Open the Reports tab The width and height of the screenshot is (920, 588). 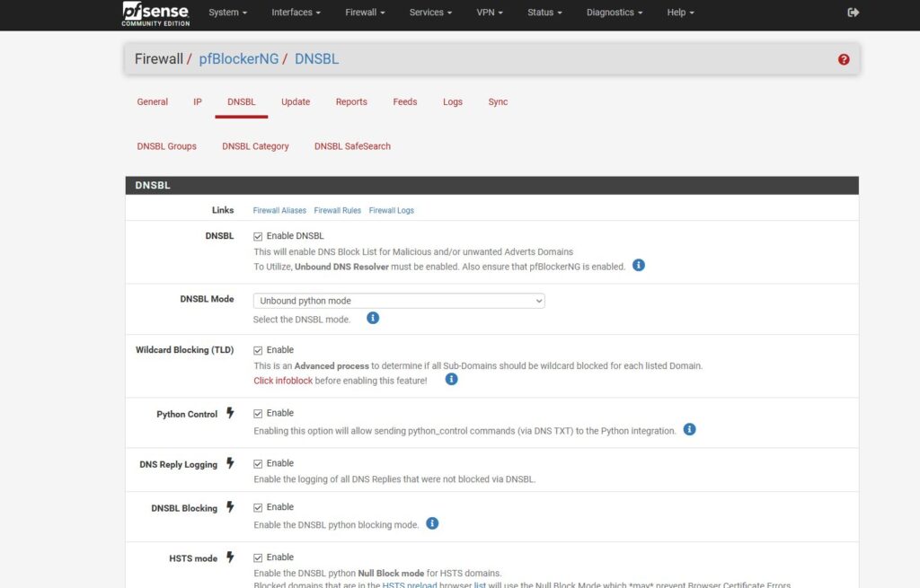[x=351, y=102]
